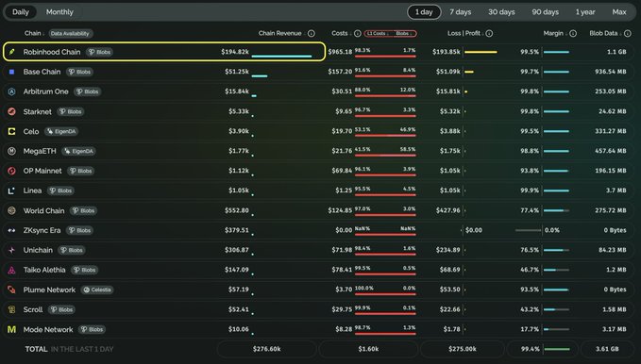Open the Blob Data info icon
This screenshot has height=364, width=641.
tap(627, 34)
